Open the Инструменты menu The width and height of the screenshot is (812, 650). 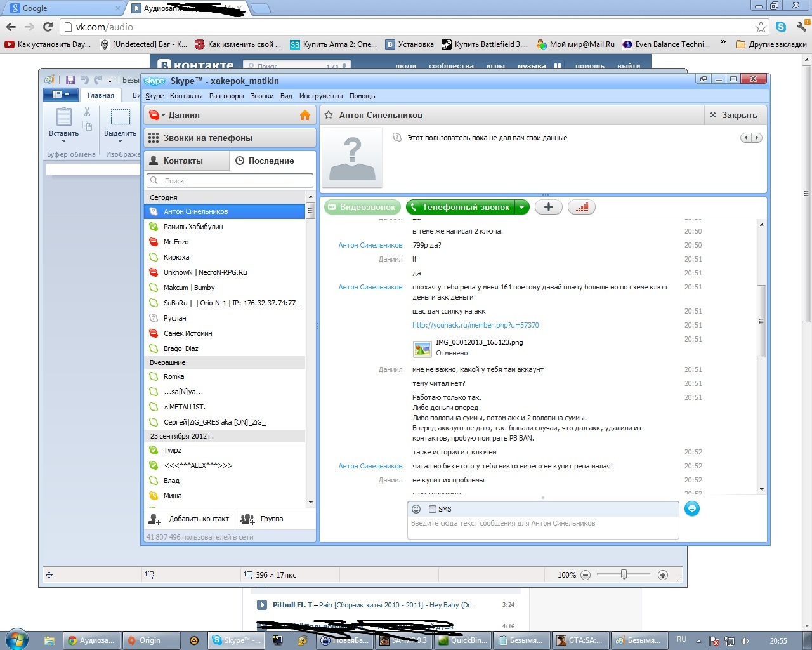(x=321, y=96)
